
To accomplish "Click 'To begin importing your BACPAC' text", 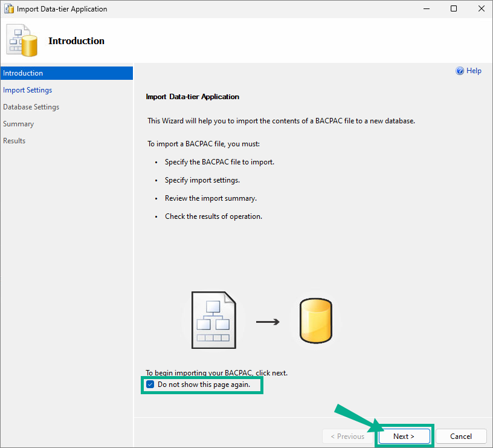I will (x=216, y=373).
